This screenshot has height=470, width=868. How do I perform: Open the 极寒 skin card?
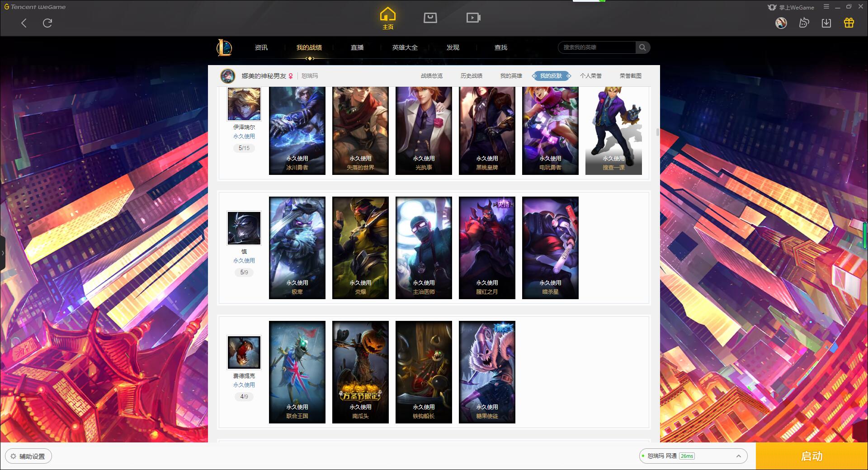[x=297, y=248]
